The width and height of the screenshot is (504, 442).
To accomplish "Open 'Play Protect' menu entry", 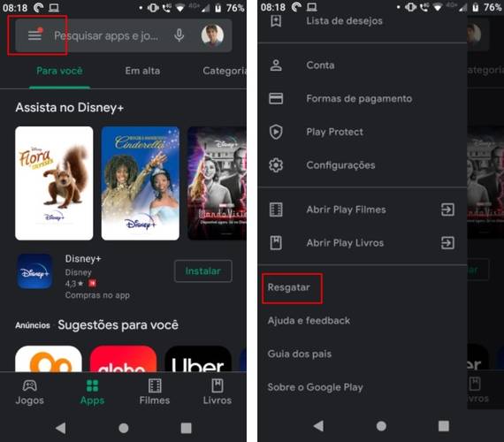I will coord(363,132).
